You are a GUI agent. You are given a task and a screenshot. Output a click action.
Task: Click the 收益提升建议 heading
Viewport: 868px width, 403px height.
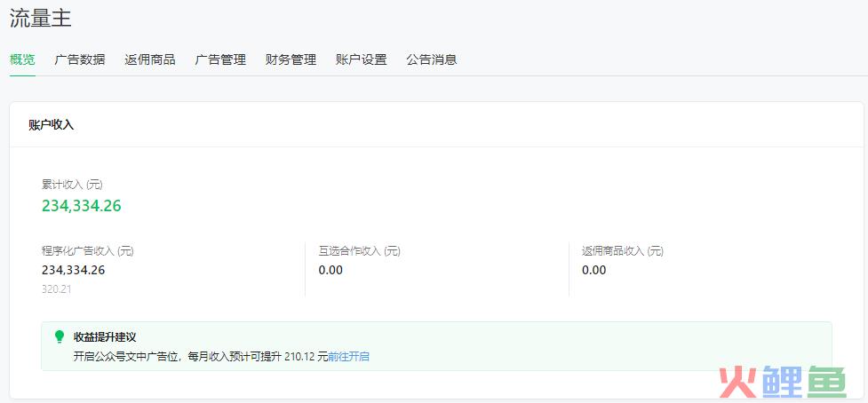click(x=105, y=336)
